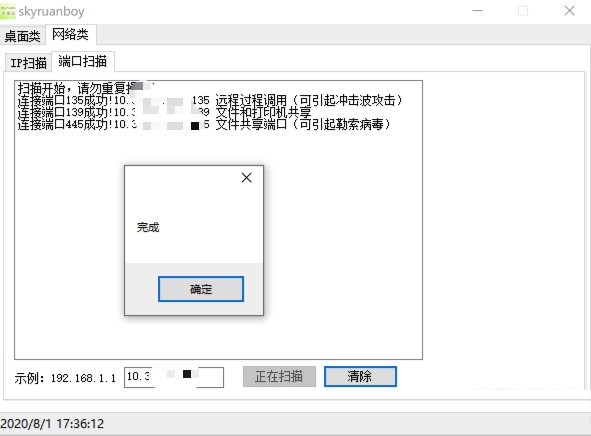Select the 端口445 文件共享端口 result line
Image resolution: width=591 pixels, height=436 pixels.
click(x=204, y=124)
